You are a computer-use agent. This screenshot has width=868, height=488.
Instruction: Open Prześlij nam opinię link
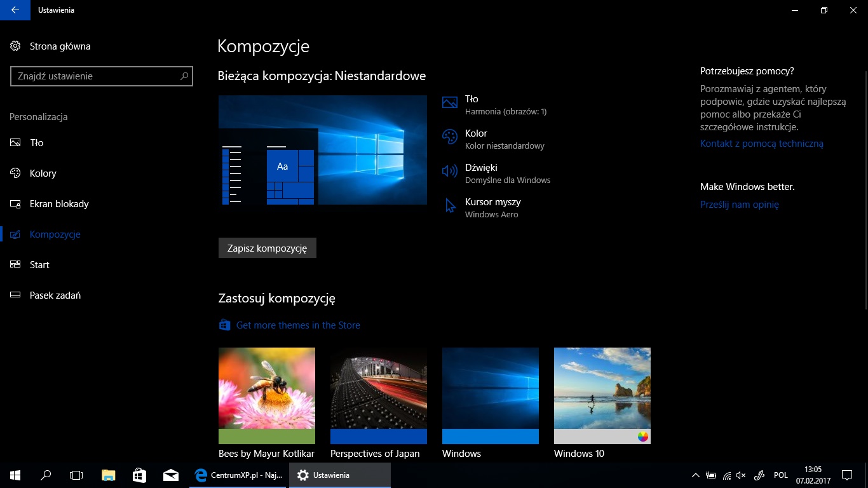click(x=740, y=205)
